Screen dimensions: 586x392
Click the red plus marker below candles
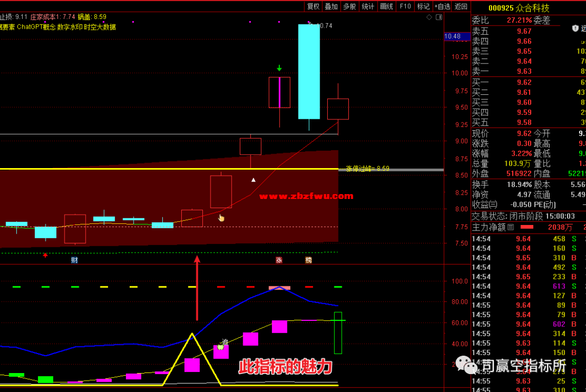tap(46, 255)
